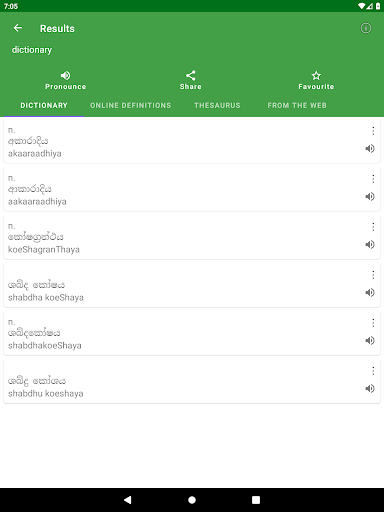Play audio for aakaaraadhiya

370,197
